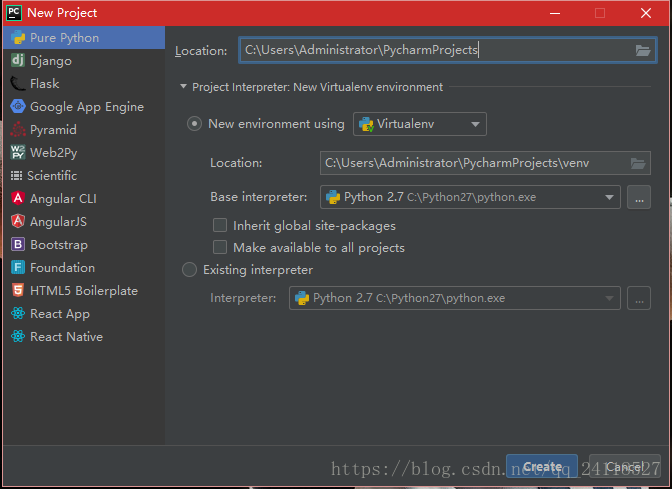Screen dimensions: 672x489
Task: Select Existing interpreter radio button
Action: [189, 270]
